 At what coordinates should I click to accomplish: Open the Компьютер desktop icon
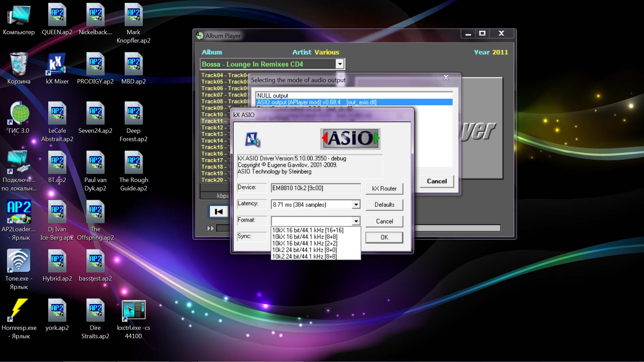click(19, 15)
